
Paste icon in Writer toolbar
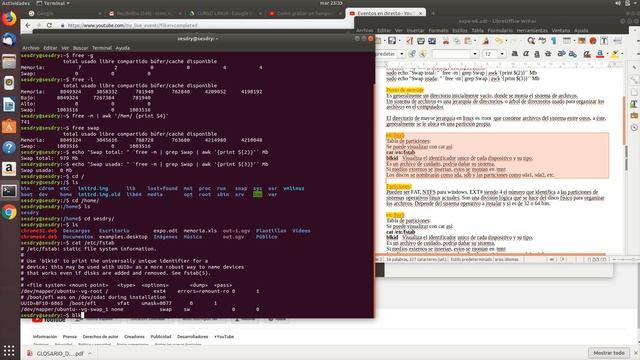coord(468,40)
